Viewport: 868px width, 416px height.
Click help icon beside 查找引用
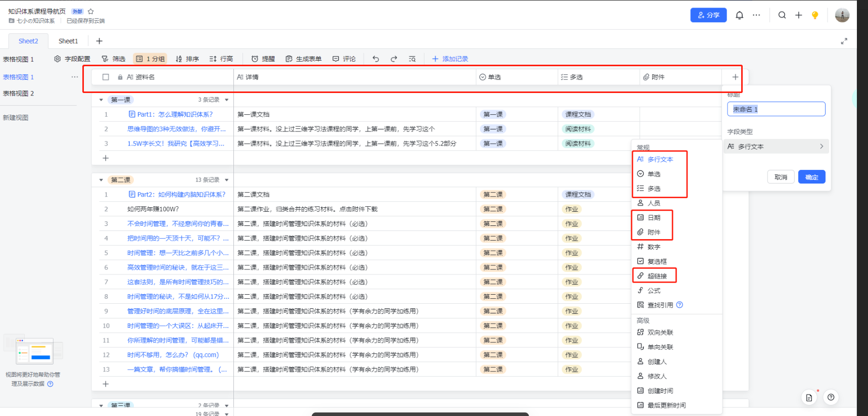[680, 305]
